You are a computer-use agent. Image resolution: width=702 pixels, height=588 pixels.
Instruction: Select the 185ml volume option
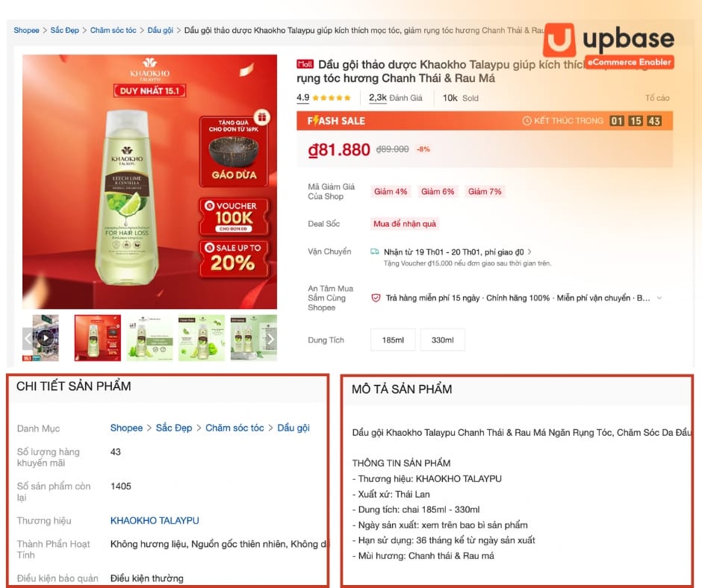[x=393, y=340]
